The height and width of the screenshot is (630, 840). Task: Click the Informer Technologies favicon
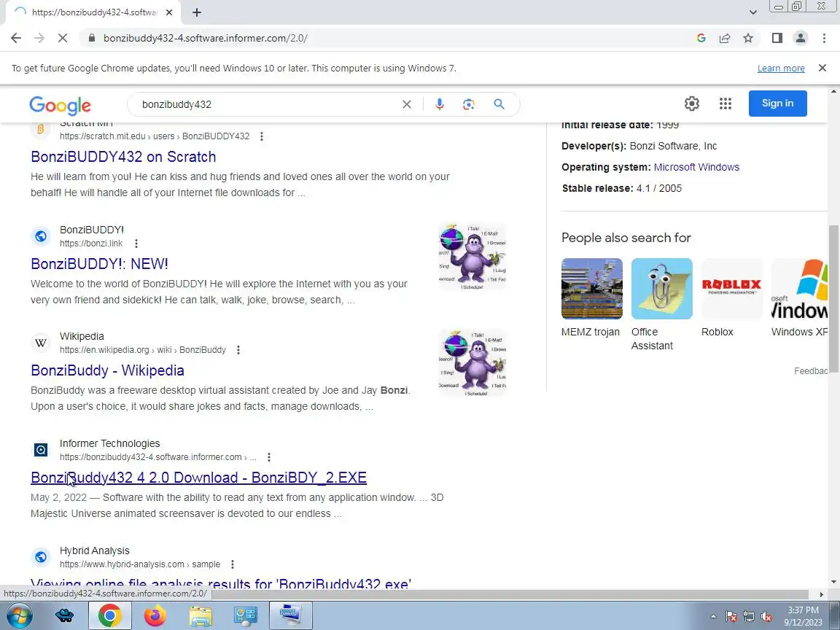(x=41, y=450)
